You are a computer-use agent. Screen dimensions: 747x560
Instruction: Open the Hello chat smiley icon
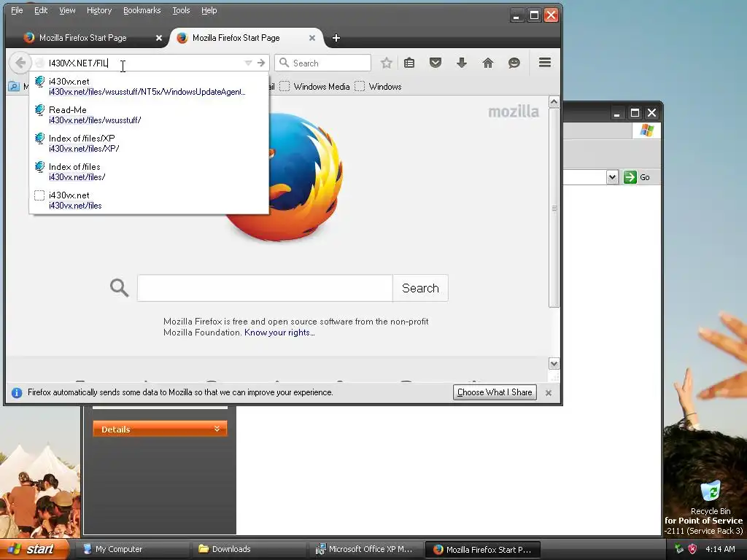pyautogui.click(x=514, y=63)
